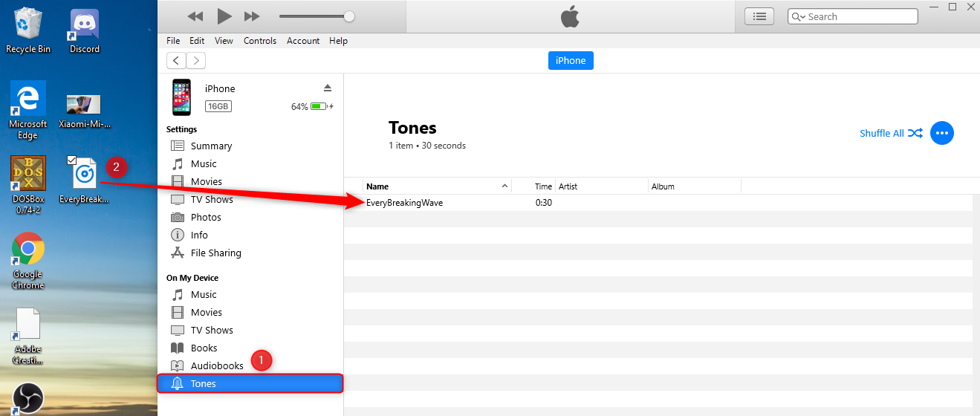The width and height of the screenshot is (980, 416).
Task: Open the Discord desktop shortcut
Action: tap(85, 30)
